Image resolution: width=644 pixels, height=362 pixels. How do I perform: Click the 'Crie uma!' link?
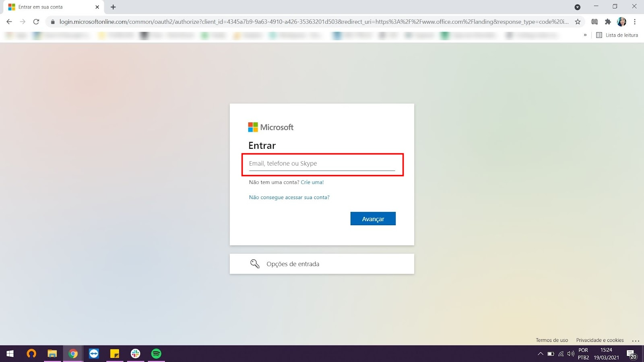(312, 182)
